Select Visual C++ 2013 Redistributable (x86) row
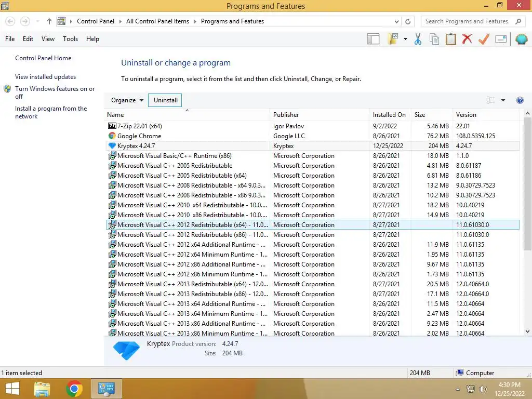The width and height of the screenshot is (532, 399). pos(312,294)
